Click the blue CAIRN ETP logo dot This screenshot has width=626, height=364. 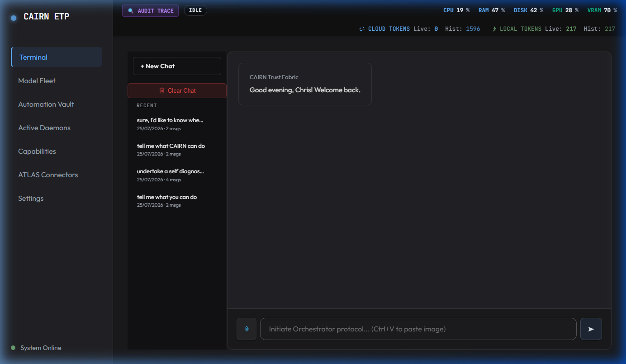[x=14, y=18]
